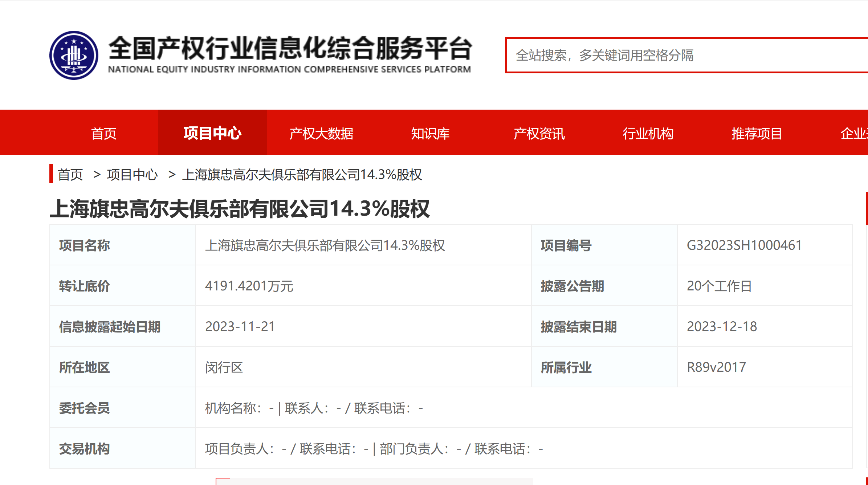This screenshot has height=485, width=868.
Task: Click the industry code R89v2017
Action: point(716,367)
